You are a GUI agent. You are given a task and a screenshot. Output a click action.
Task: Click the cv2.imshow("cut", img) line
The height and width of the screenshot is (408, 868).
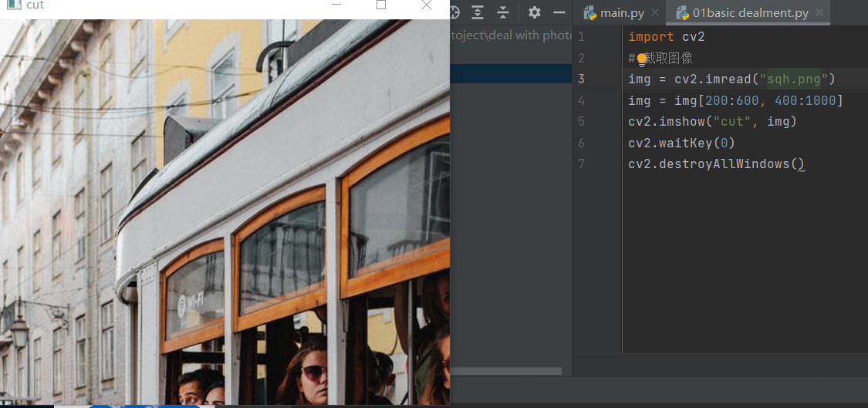coord(712,121)
